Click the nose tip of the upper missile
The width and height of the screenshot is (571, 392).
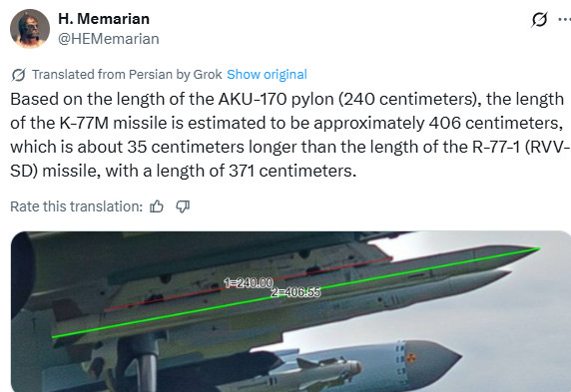(537, 249)
